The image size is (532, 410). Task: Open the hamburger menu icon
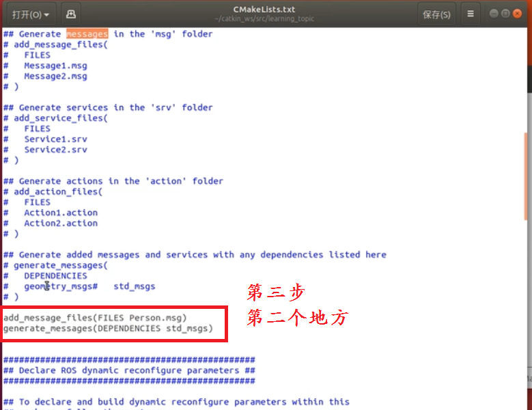(471, 14)
